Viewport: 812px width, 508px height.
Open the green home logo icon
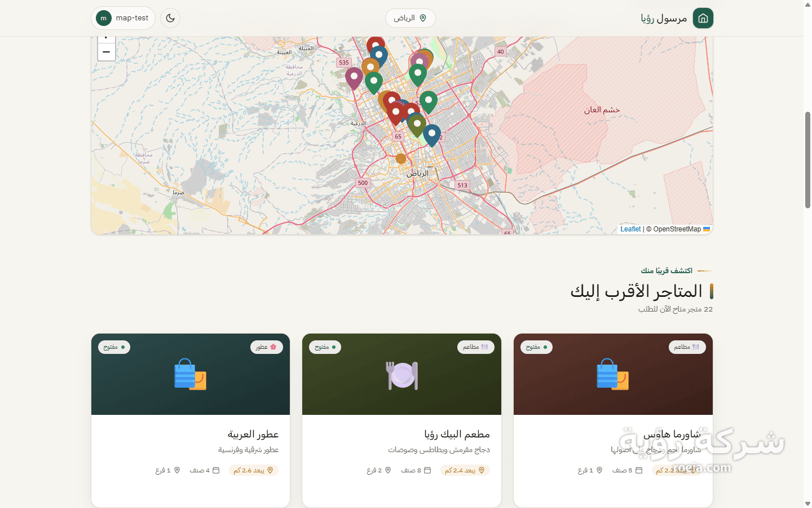coord(703,18)
